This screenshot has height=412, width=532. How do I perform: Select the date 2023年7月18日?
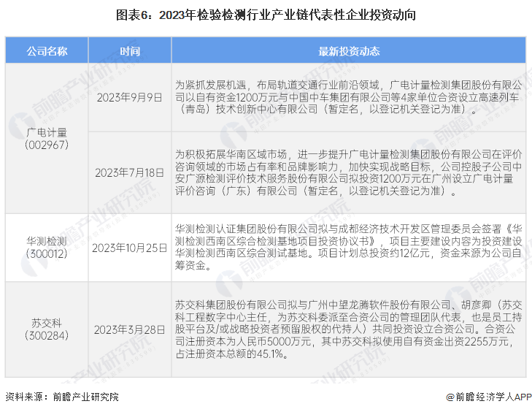[x=130, y=172]
